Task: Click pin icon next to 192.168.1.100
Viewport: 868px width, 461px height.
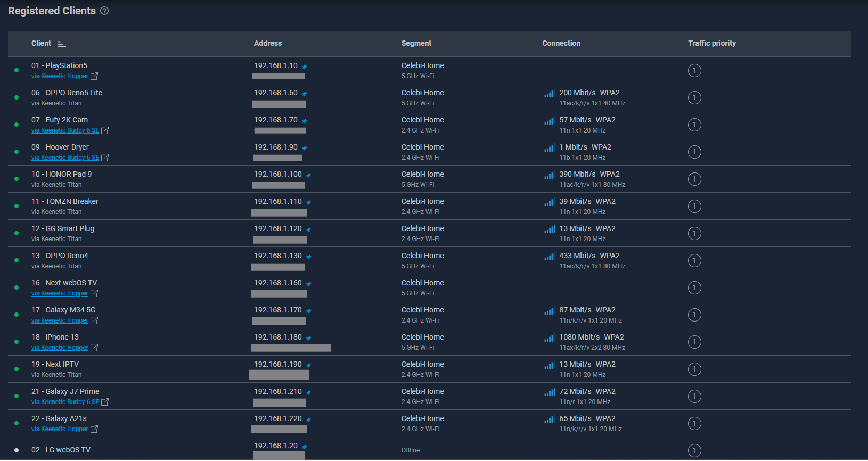Action: point(308,175)
